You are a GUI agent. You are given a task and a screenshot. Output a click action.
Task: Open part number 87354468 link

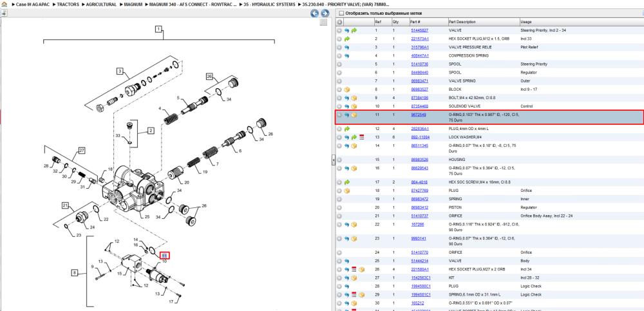[419, 106]
